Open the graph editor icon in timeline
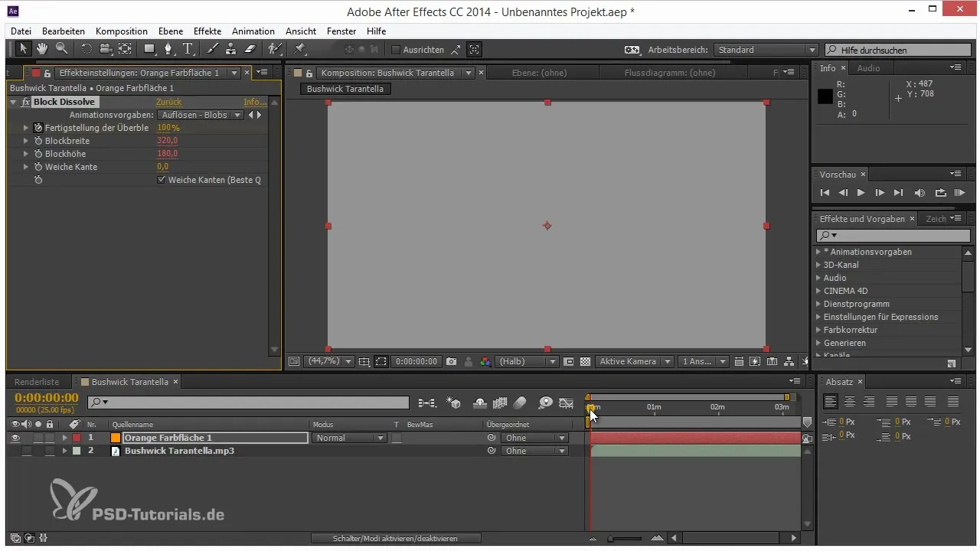Screen dimensions: 980x551 [x=567, y=403]
